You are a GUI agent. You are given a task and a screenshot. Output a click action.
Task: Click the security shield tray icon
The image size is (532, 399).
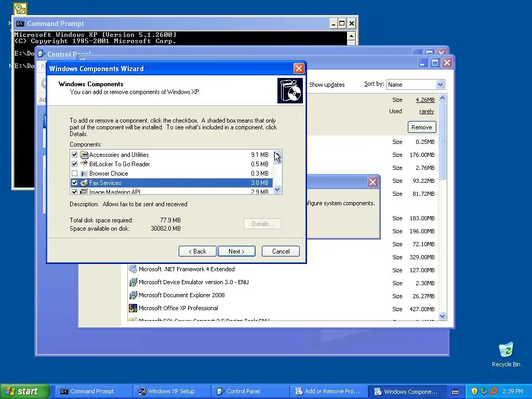[474, 391]
